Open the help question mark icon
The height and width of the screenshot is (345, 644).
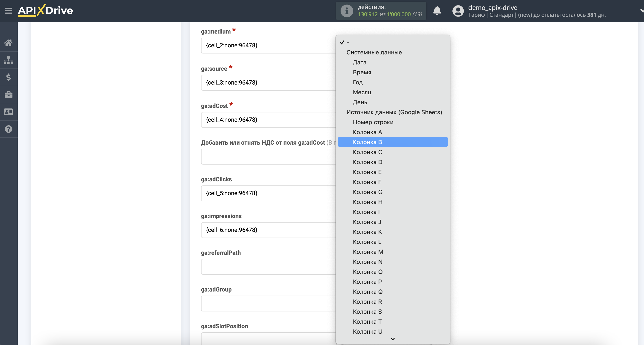point(9,129)
